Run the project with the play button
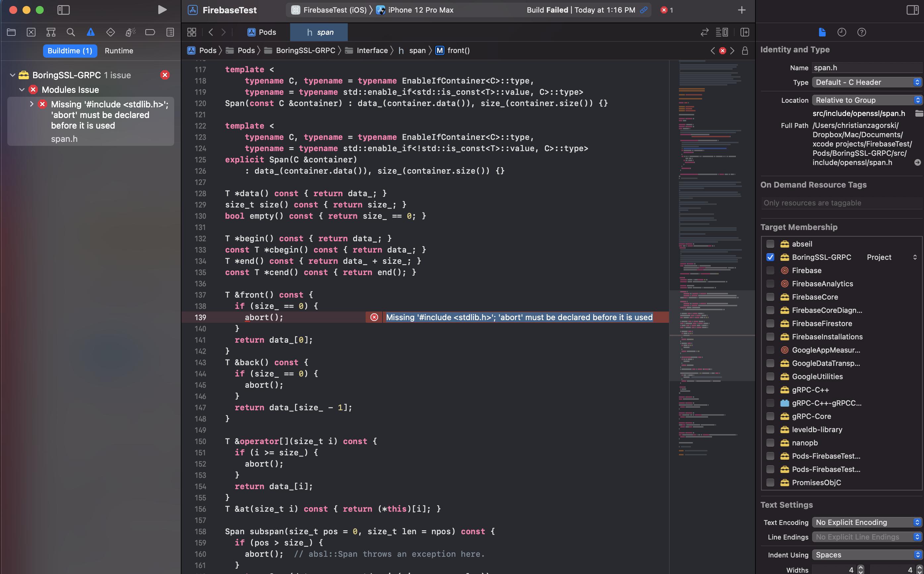924x574 pixels. tap(162, 10)
